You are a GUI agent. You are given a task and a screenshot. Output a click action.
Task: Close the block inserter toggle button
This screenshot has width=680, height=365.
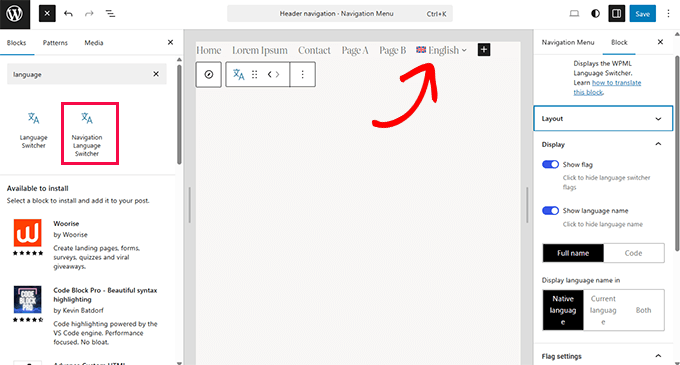coord(47,14)
